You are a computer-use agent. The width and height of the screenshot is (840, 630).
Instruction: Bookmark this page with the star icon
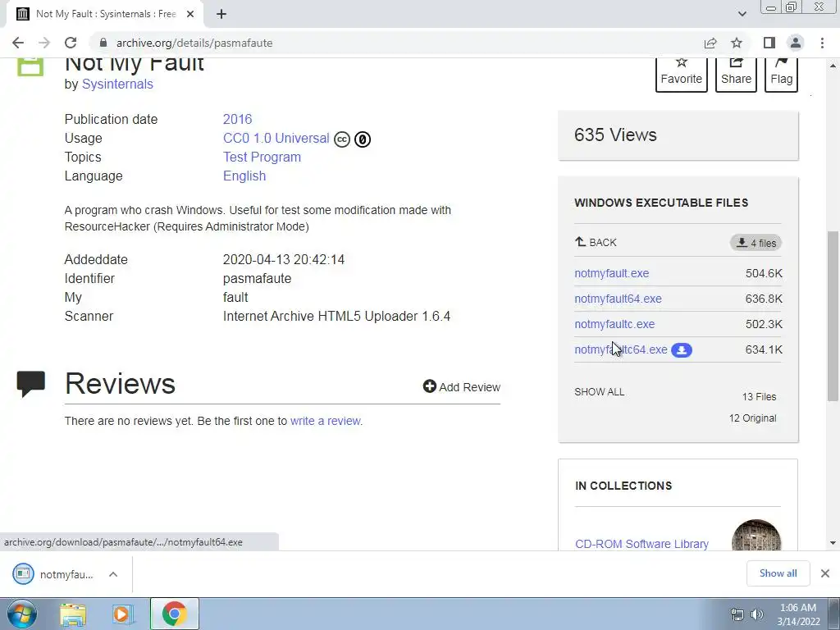737,43
